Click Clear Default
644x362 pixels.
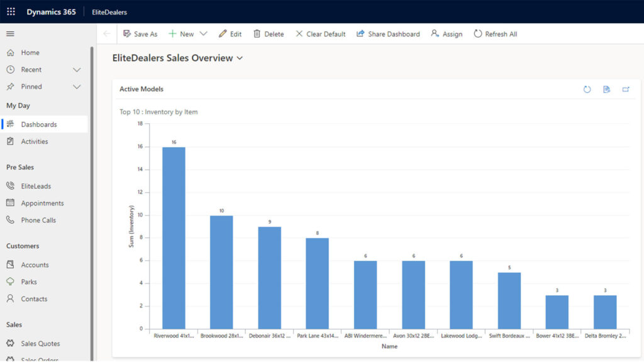320,34
